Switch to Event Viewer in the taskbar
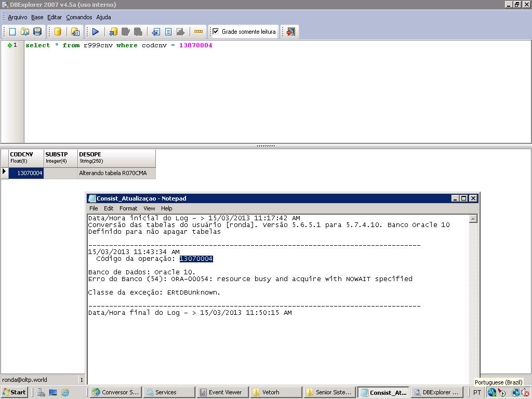532x399 pixels. 221,392
